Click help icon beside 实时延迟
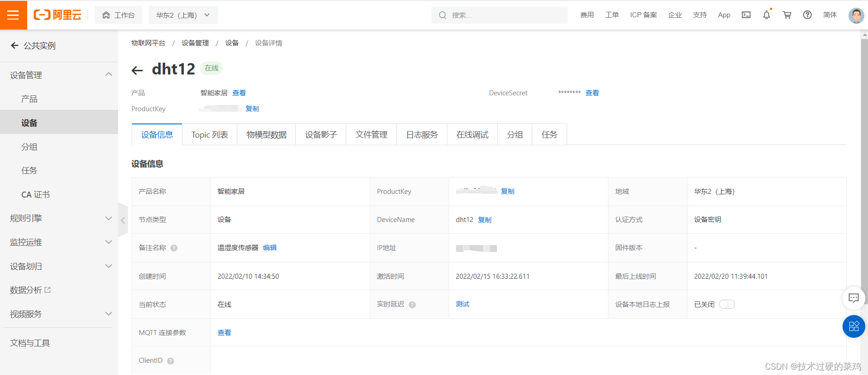 click(x=412, y=305)
